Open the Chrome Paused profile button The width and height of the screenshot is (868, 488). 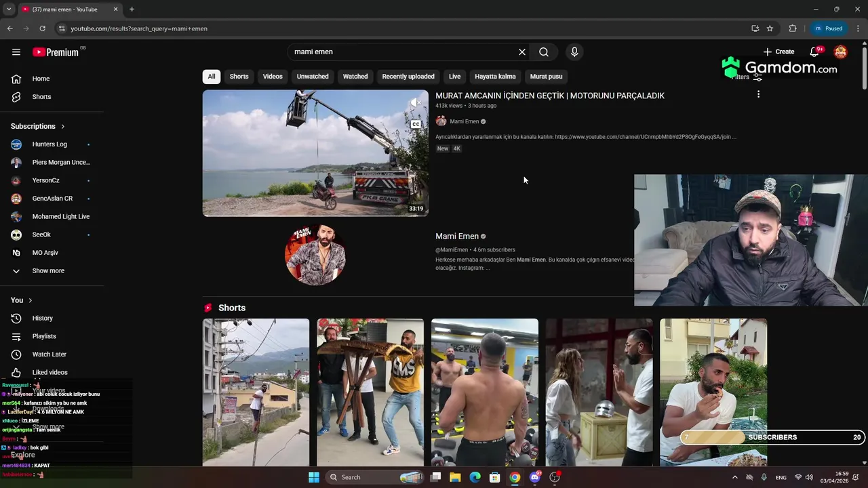pos(829,28)
